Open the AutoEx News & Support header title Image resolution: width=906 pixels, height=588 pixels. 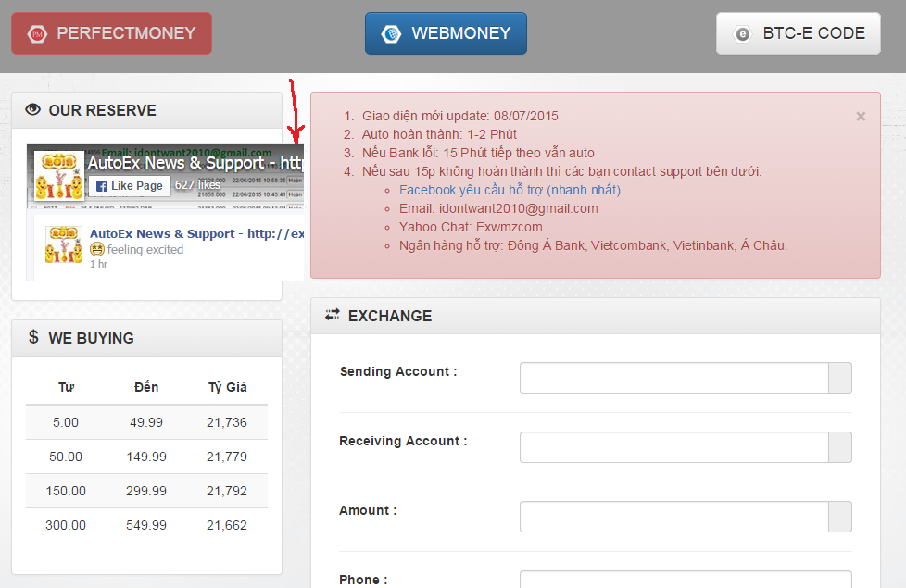195,163
